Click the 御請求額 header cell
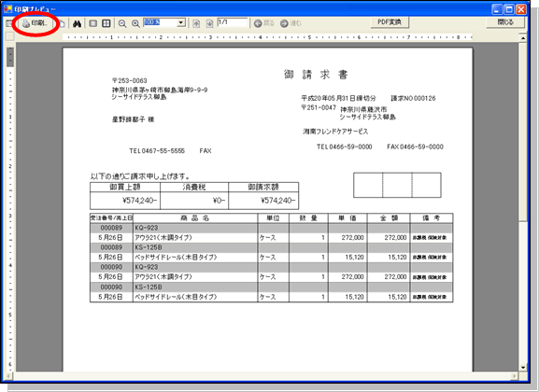539x392 pixels. click(263, 187)
